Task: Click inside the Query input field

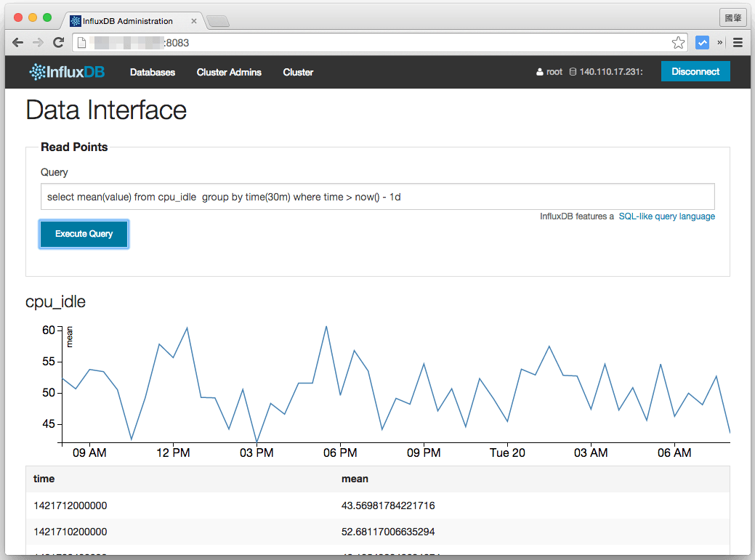Action: pos(377,196)
